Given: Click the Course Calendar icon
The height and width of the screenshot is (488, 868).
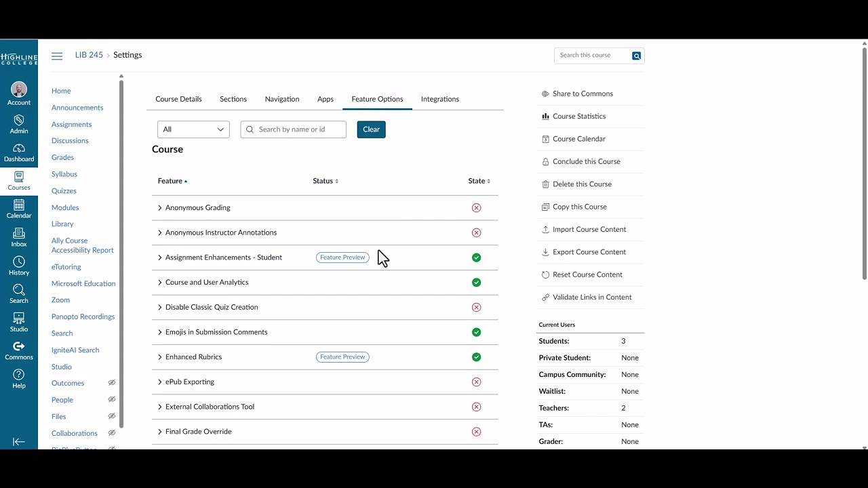Looking at the screenshot, I should coord(545,139).
